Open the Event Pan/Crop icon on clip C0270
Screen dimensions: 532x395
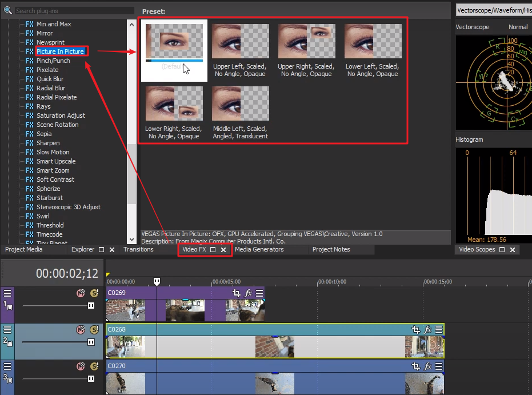tap(415, 366)
